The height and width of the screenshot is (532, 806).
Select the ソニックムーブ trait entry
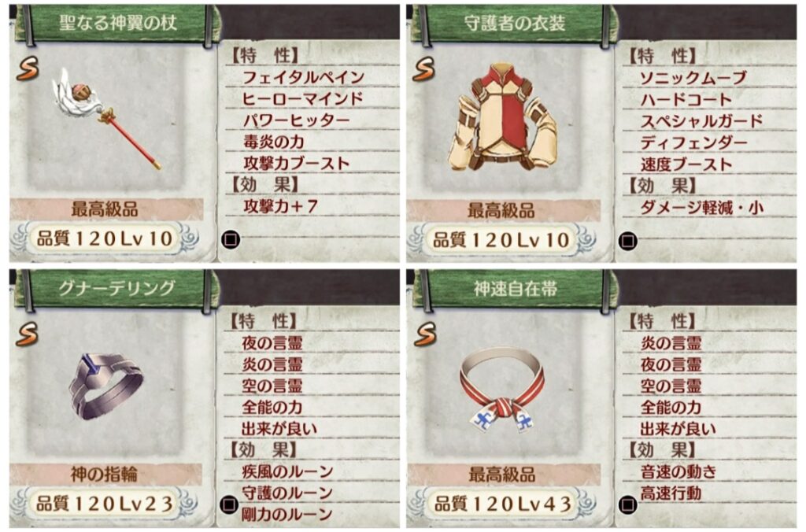click(693, 78)
